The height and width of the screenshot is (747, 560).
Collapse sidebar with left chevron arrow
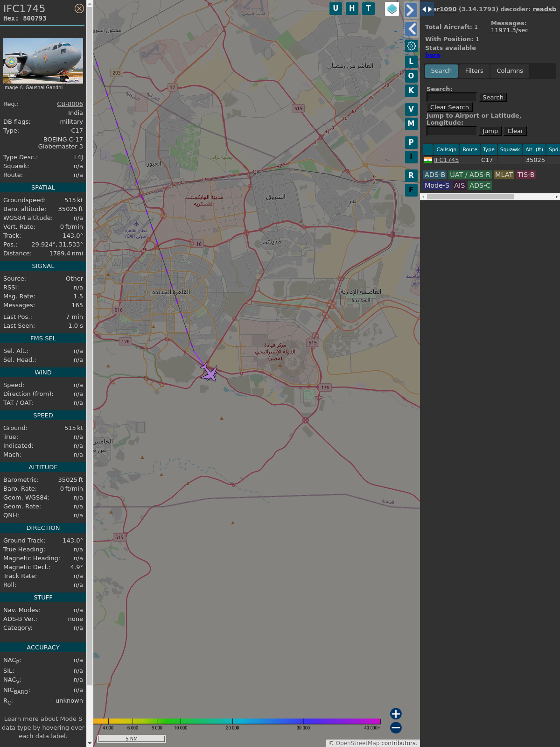[411, 29]
